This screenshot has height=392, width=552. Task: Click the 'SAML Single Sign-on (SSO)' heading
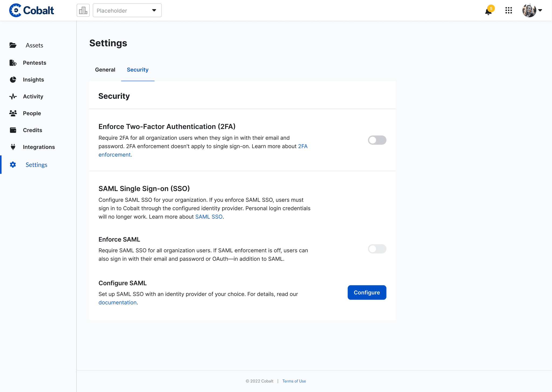(144, 188)
